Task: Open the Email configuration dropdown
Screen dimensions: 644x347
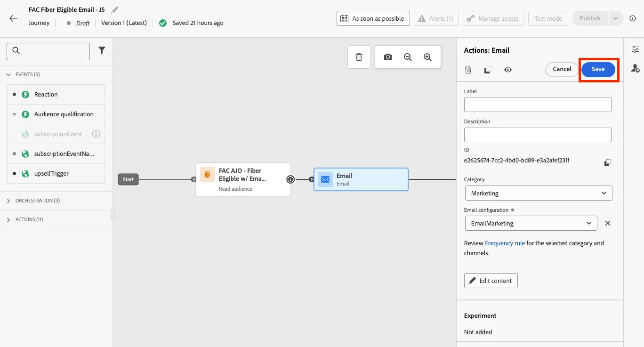Action: point(531,223)
